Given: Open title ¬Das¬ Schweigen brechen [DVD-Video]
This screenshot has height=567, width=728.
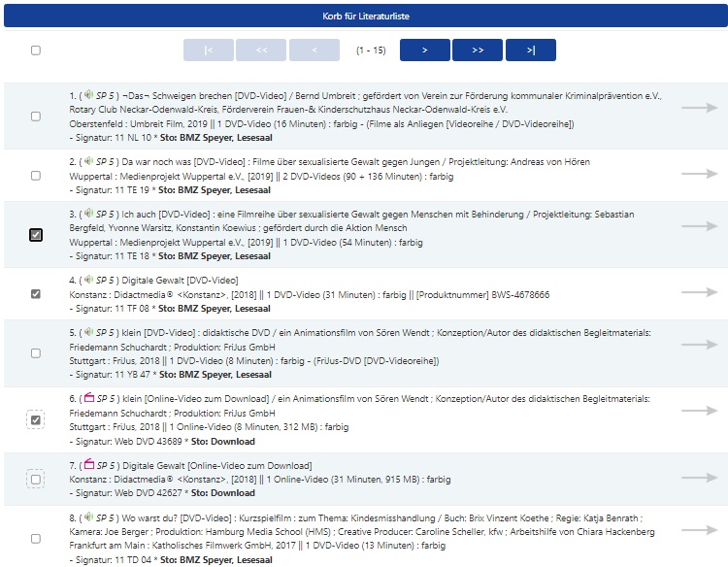Looking at the screenshot, I should tap(204, 96).
